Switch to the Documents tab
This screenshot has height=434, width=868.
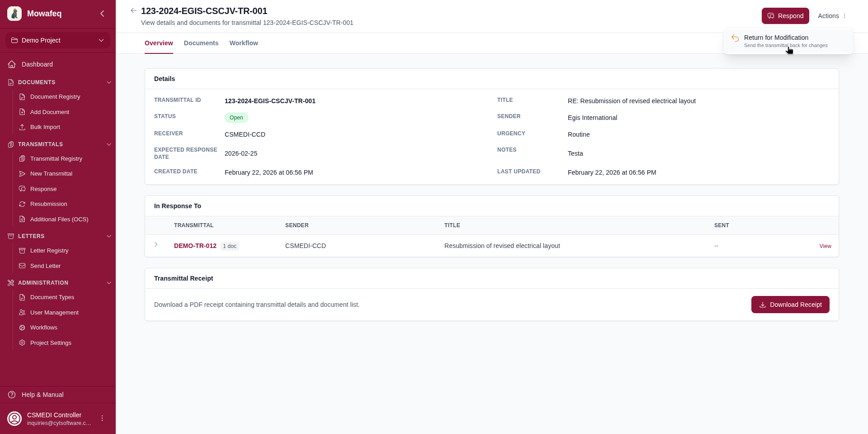201,43
